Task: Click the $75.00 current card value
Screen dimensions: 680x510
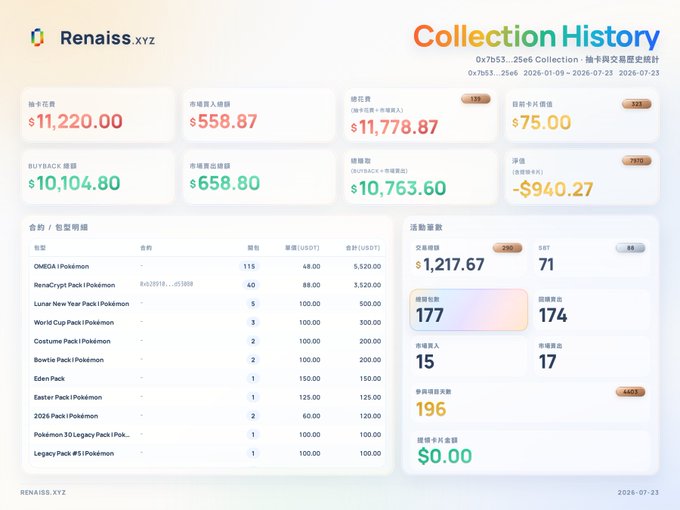Action: (541, 122)
